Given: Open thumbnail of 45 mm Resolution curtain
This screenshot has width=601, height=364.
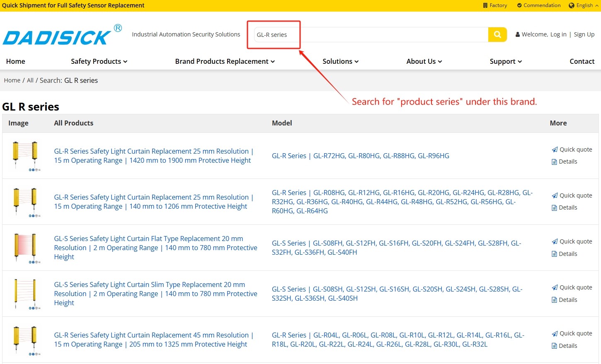Looking at the screenshot, I should pos(26,340).
